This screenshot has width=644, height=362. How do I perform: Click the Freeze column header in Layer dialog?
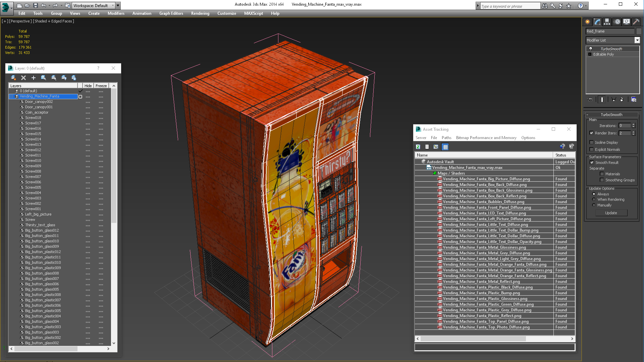click(x=101, y=86)
